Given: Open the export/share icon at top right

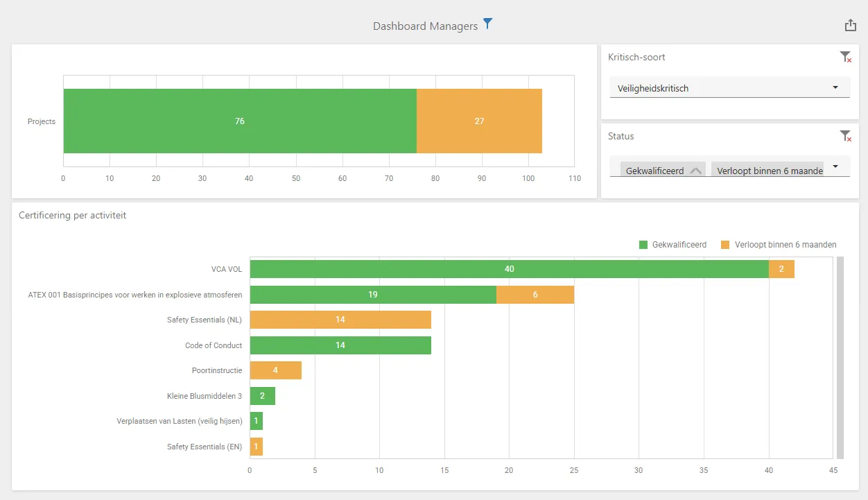Looking at the screenshot, I should 851,26.
